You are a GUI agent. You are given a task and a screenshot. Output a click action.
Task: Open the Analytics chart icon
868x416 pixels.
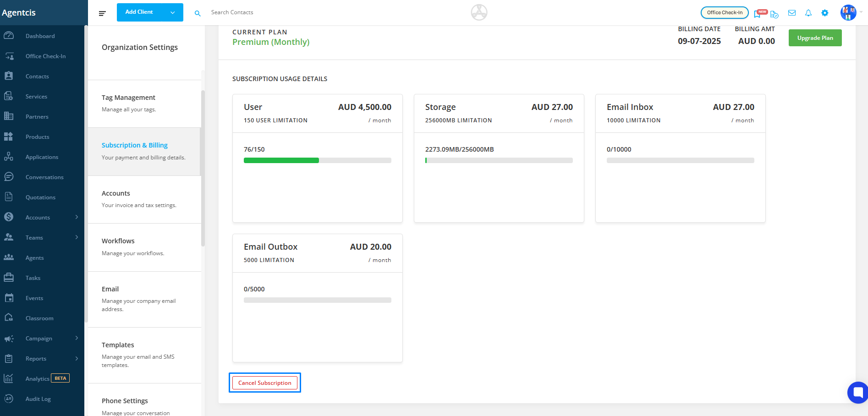[x=9, y=378]
